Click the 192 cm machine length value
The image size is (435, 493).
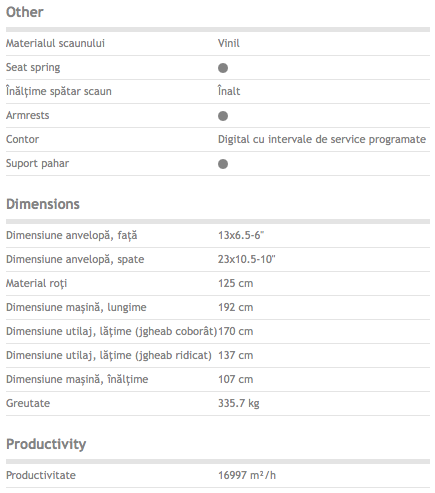tap(236, 307)
